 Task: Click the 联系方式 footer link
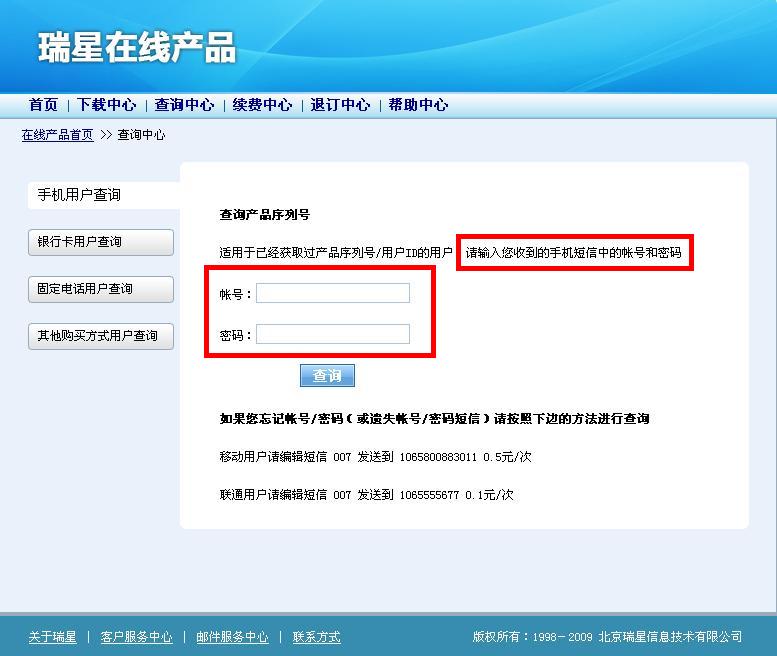[x=317, y=637]
